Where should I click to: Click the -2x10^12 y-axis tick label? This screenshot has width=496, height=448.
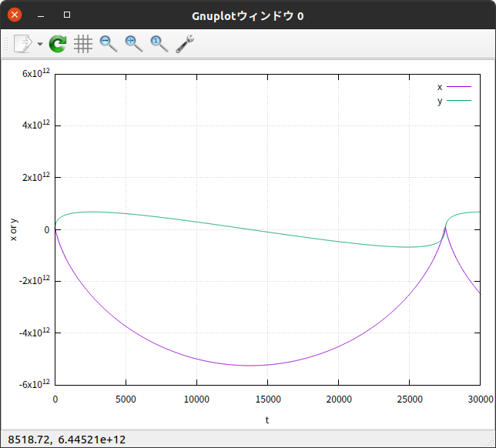click(x=34, y=280)
